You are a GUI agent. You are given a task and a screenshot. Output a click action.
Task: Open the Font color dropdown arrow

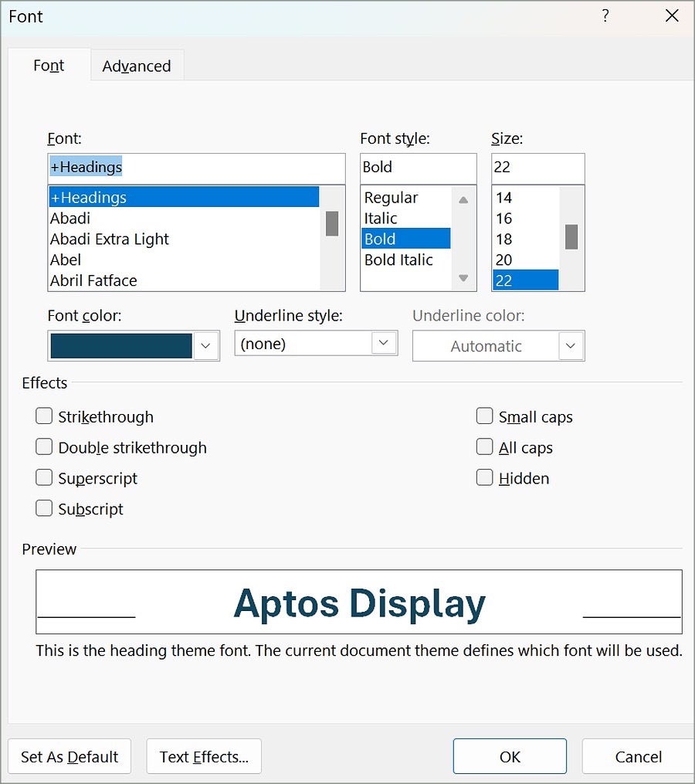(x=205, y=346)
